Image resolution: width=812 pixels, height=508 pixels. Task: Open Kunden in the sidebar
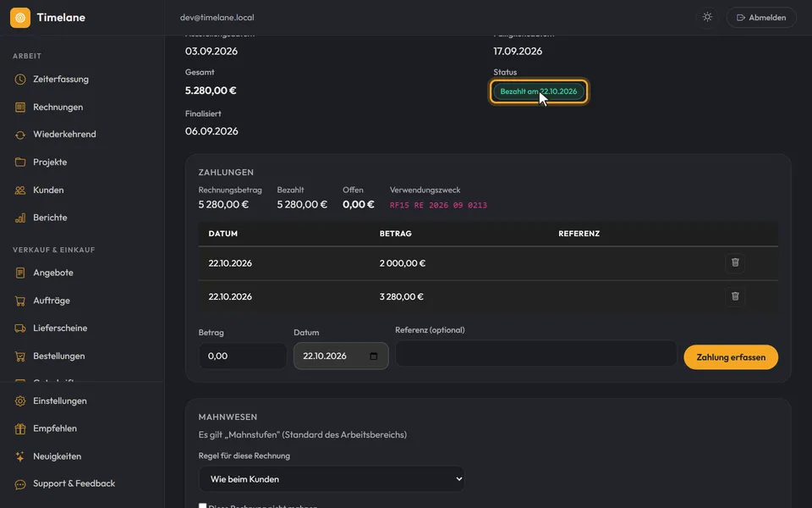pos(48,190)
